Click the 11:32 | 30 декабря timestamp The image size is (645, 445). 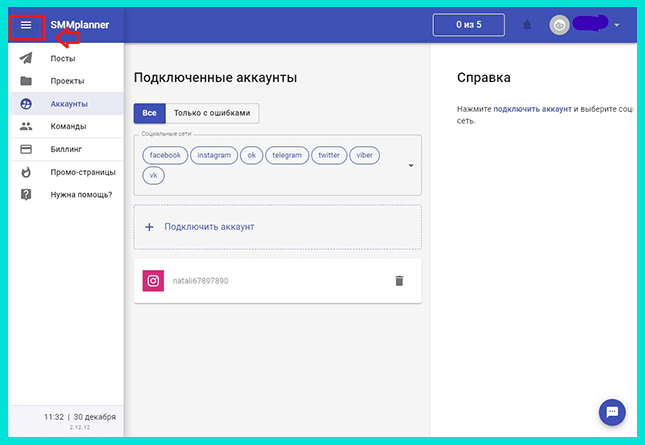tap(80, 417)
